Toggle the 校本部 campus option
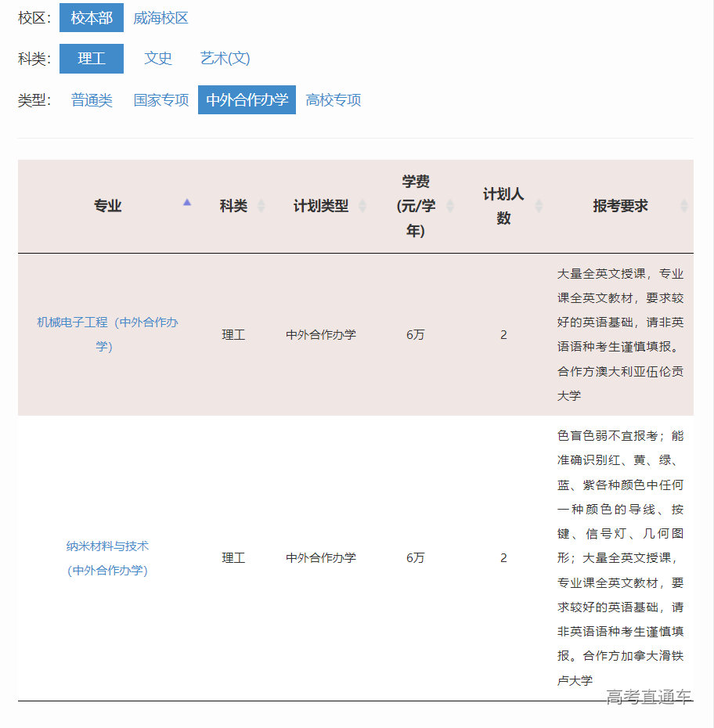Screen dimensions: 714x728 tap(92, 18)
